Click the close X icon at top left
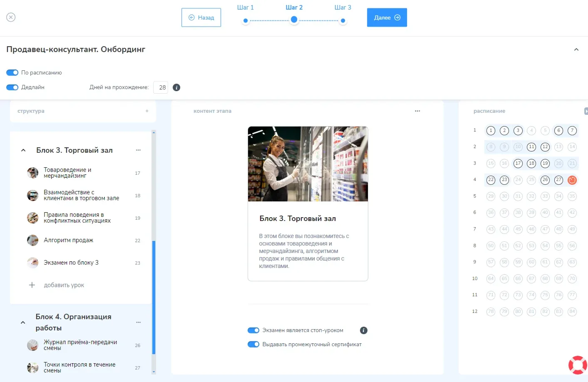This screenshot has width=588, height=382. coord(11,17)
